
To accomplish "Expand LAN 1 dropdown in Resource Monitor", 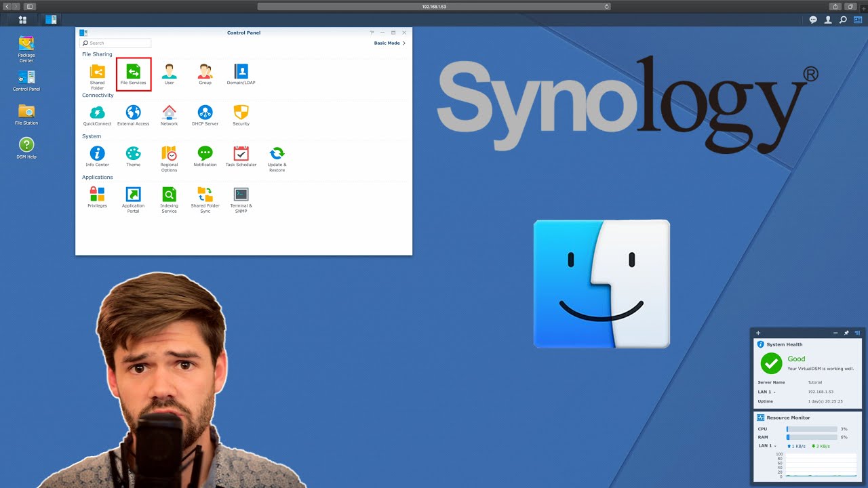I will coord(766,445).
